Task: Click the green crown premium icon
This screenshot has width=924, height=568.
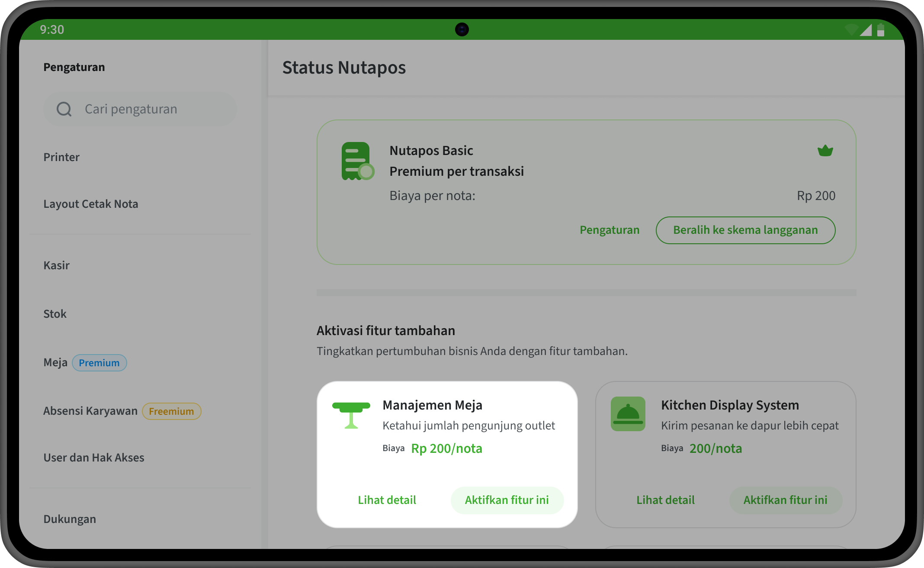Action: (825, 151)
